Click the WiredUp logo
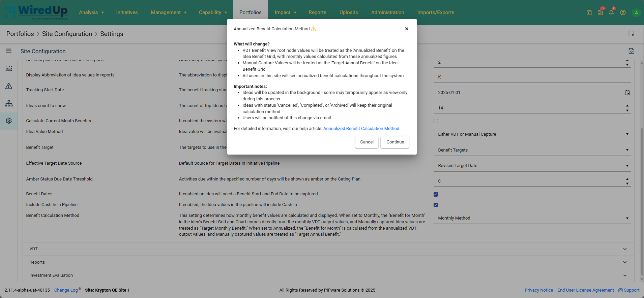Image resolution: width=644 pixels, height=298 pixels. pyautogui.click(x=36, y=12)
